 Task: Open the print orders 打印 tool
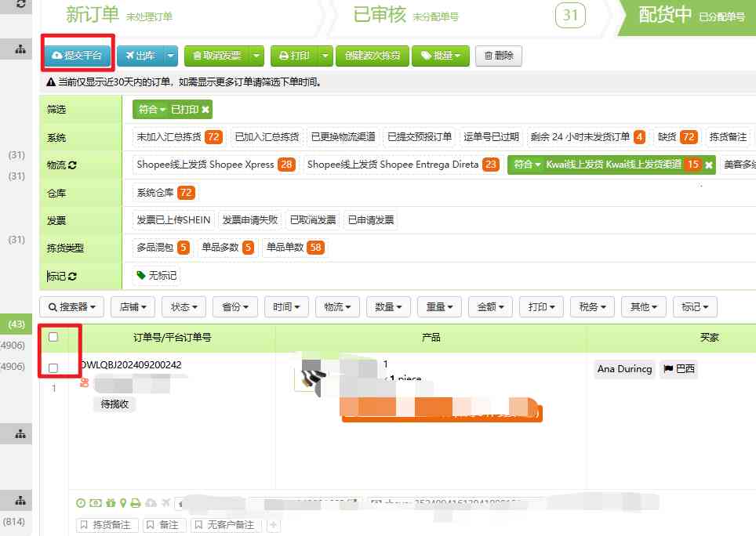296,56
